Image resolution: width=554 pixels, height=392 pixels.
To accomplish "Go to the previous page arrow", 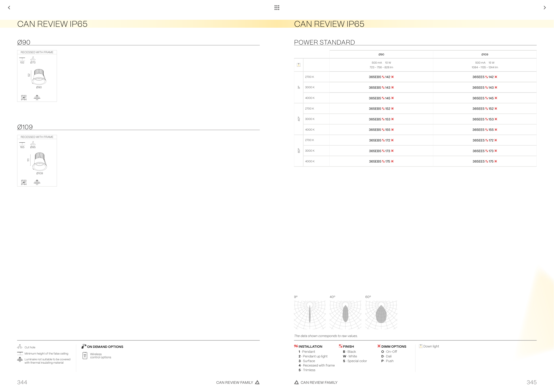I will click(9, 8).
